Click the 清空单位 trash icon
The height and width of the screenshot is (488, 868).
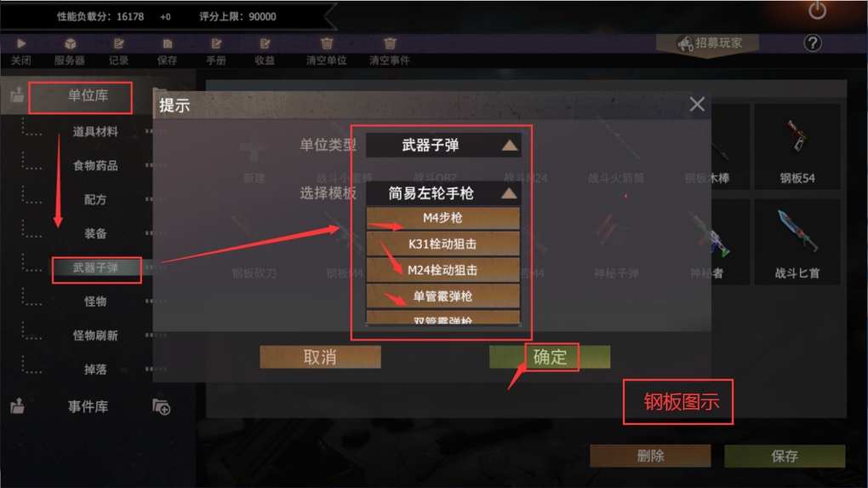coord(327,43)
